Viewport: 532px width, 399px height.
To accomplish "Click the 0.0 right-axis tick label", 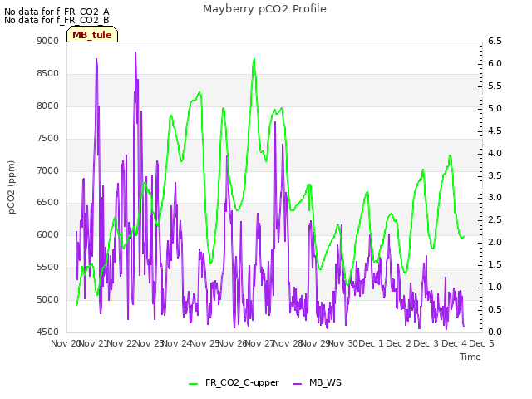I will tap(495, 332).
